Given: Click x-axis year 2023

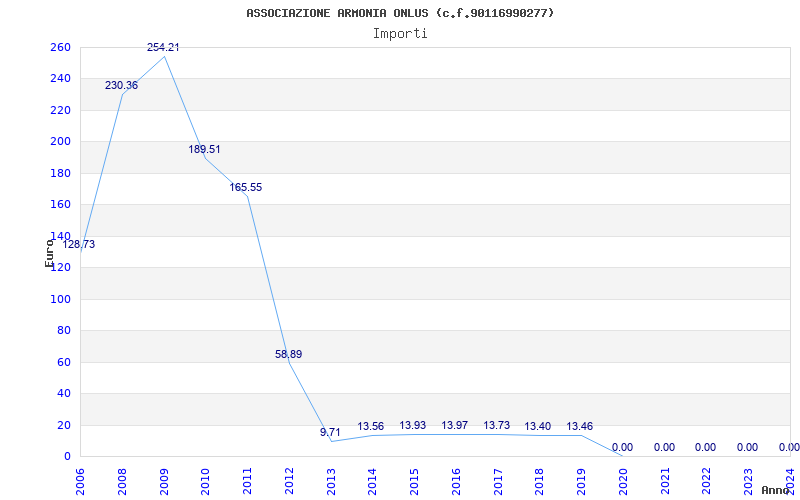Looking at the screenshot, I should coord(748,482).
